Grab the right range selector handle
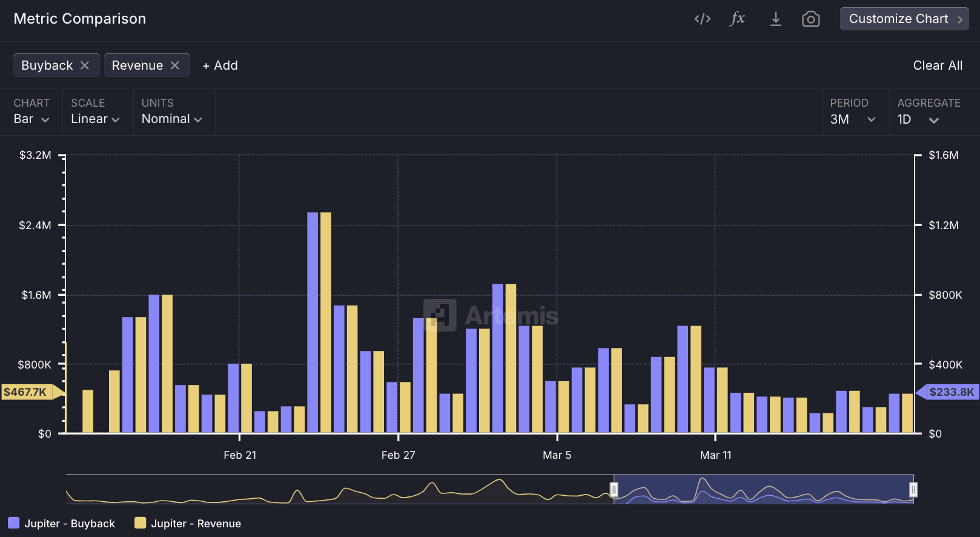 pyautogui.click(x=913, y=489)
